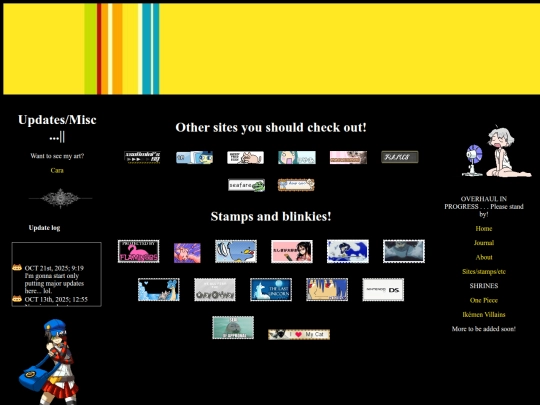Open the Sites/stamps/etc link
Image resolution: width=540 pixels, height=405 pixels.
pyautogui.click(x=484, y=272)
